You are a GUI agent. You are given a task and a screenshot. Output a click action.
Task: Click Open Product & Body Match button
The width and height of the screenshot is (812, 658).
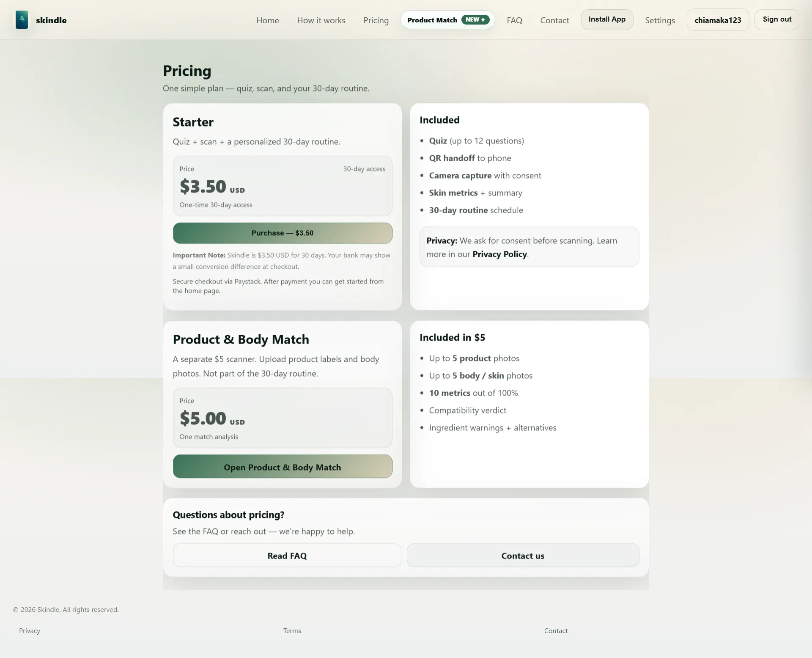pyautogui.click(x=283, y=467)
